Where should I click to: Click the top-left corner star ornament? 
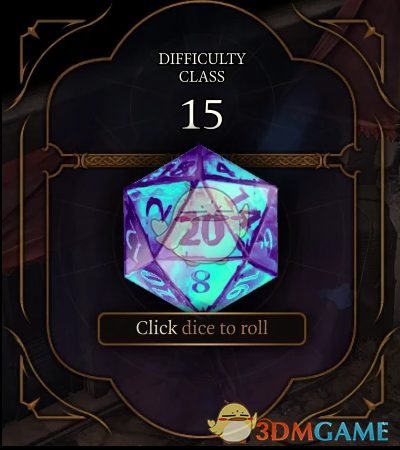[32, 31]
